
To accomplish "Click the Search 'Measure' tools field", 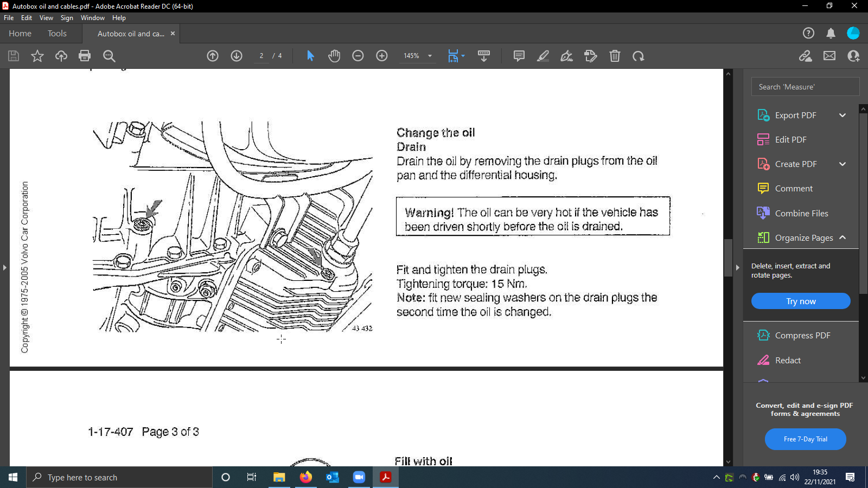I will pyautogui.click(x=805, y=87).
